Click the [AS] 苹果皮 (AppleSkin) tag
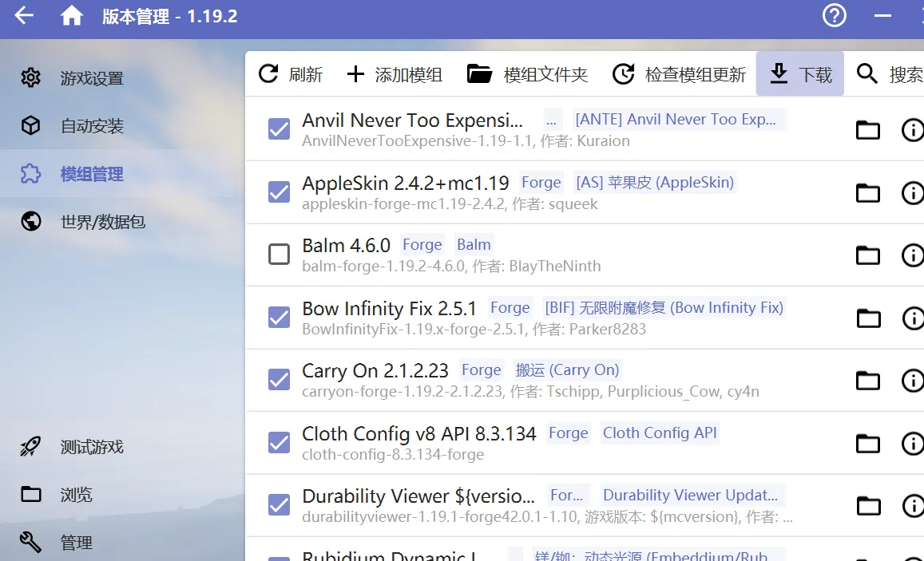Screen dimensions: 924x561 [655, 183]
